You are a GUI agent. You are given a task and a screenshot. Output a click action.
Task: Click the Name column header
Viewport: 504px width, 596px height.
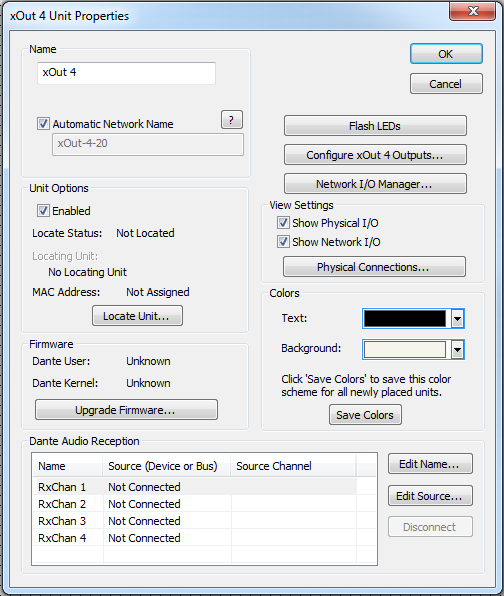68,466
